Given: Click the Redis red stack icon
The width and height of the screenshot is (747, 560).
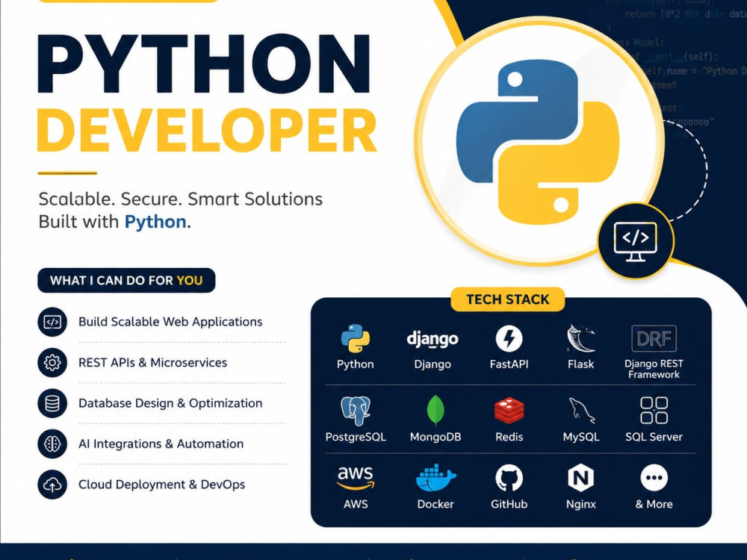Looking at the screenshot, I should [509, 411].
